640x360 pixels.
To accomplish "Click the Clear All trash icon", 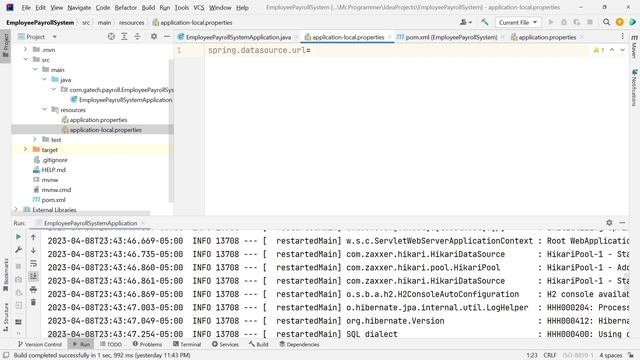I will [33, 302].
